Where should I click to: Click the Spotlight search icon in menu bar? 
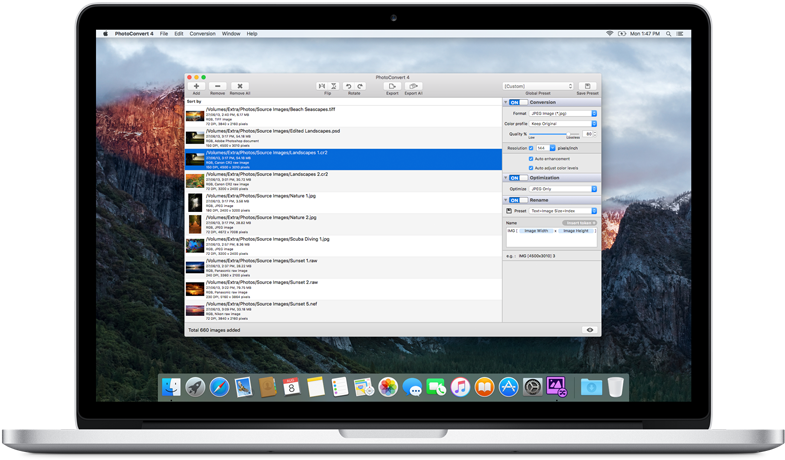[x=668, y=34]
